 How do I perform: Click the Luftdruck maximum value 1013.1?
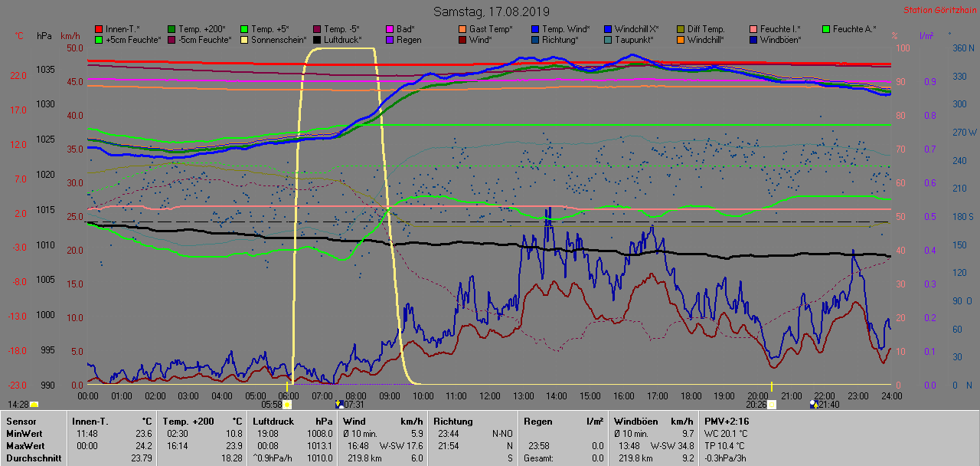coord(319,446)
